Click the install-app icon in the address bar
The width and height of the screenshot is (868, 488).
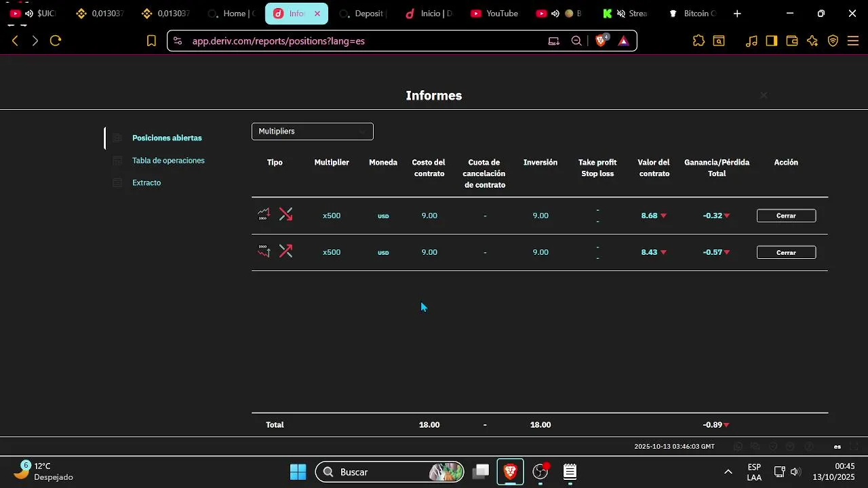point(554,41)
